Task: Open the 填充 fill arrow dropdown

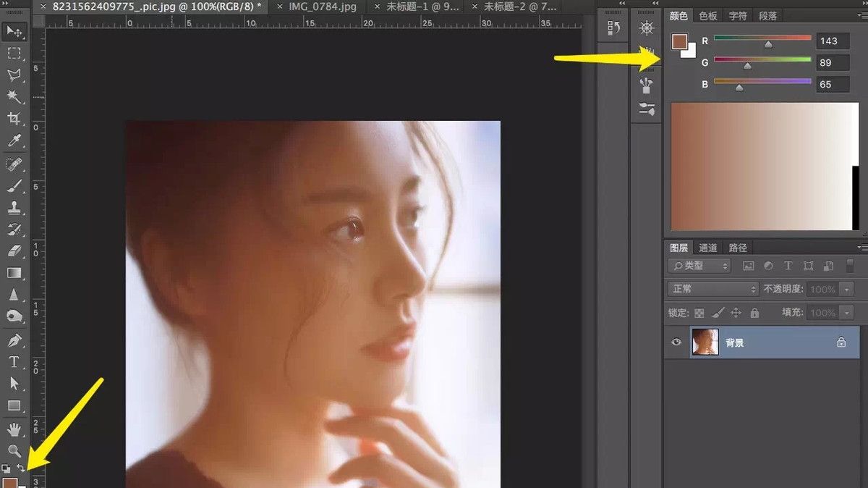Action: (x=848, y=313)
